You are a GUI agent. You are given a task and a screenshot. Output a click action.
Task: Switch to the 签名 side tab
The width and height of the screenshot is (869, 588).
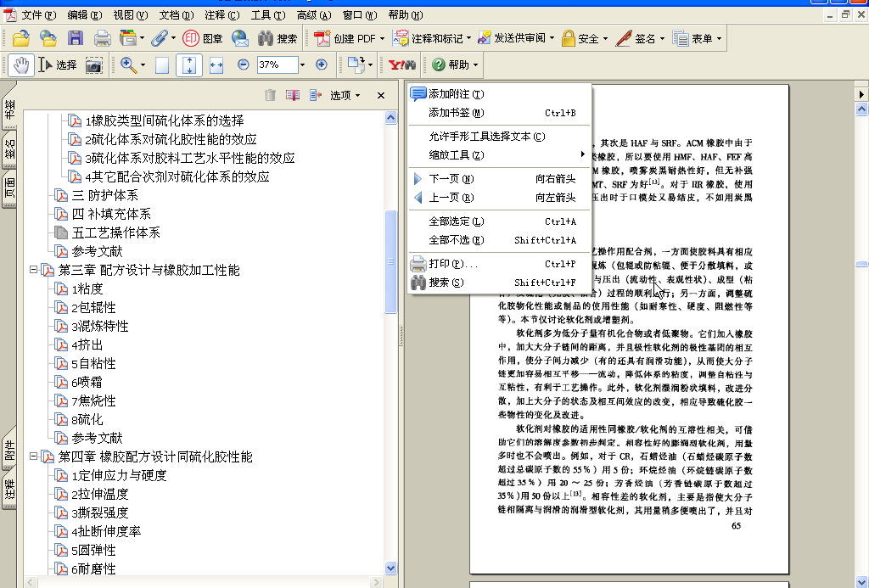click(9, 149)
